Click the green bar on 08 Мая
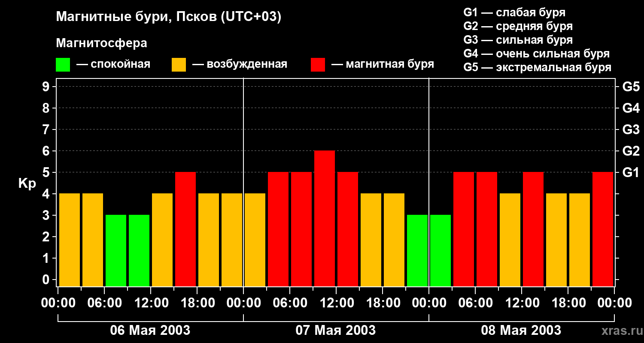 [440, 250]
